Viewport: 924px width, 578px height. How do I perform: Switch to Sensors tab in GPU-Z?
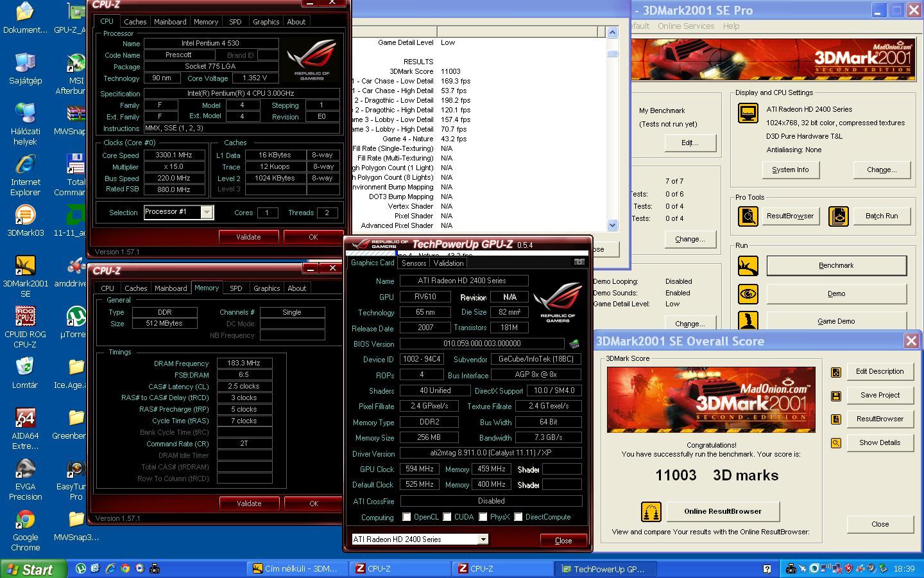[x=414, y=263]
